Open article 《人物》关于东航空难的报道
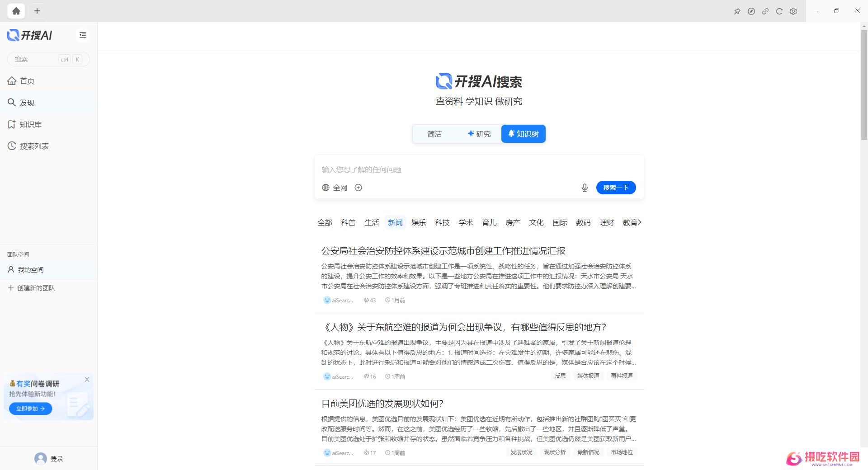 [x=464, y=327]
